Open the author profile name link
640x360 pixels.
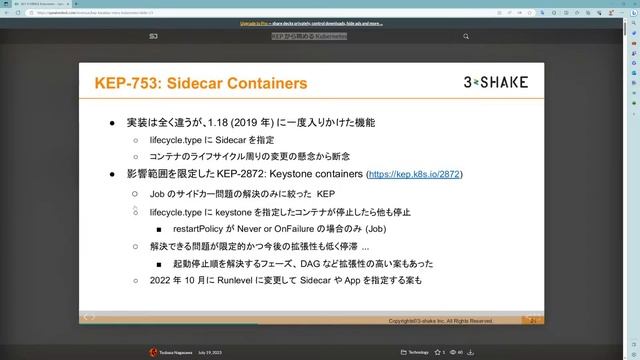(176, 353)
